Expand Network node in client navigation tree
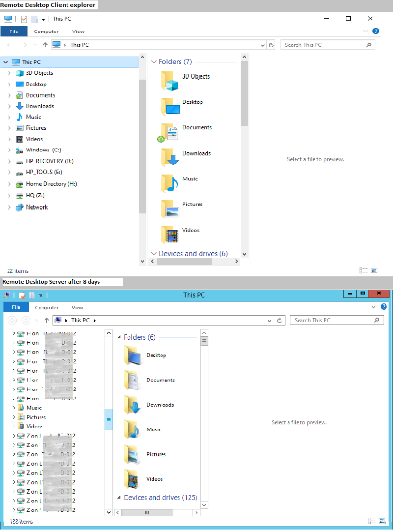Viewport: 393px width, 532px height. (9, 207)
